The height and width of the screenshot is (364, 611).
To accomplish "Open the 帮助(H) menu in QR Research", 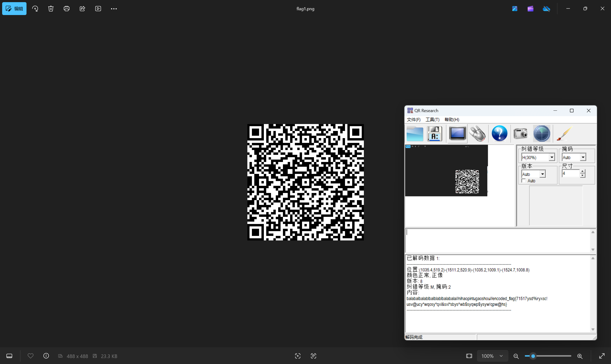I will (x=452, y=120).
